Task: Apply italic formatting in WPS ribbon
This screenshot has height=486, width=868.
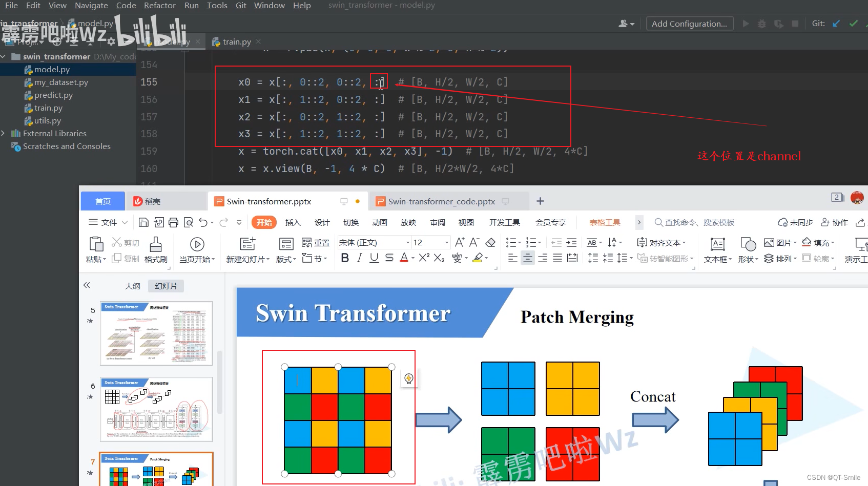Action: click(x=360, y=258)
